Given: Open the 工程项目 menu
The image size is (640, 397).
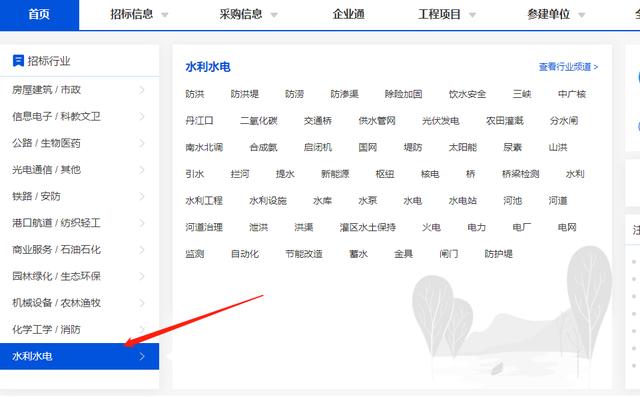Looking at the screenshot, I should pos(439,14).
